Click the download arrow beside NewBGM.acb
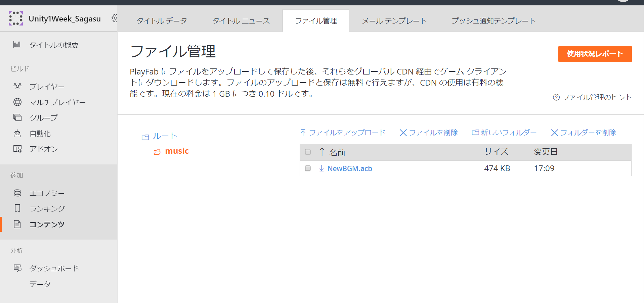The image size is (644, 303). pos(321,168)
